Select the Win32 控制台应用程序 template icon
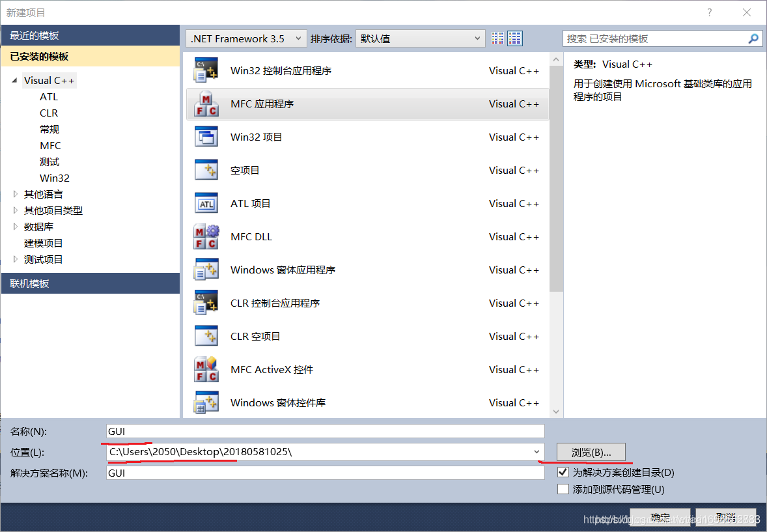Viewport: 767px width, 532px height. click(206, 70)
